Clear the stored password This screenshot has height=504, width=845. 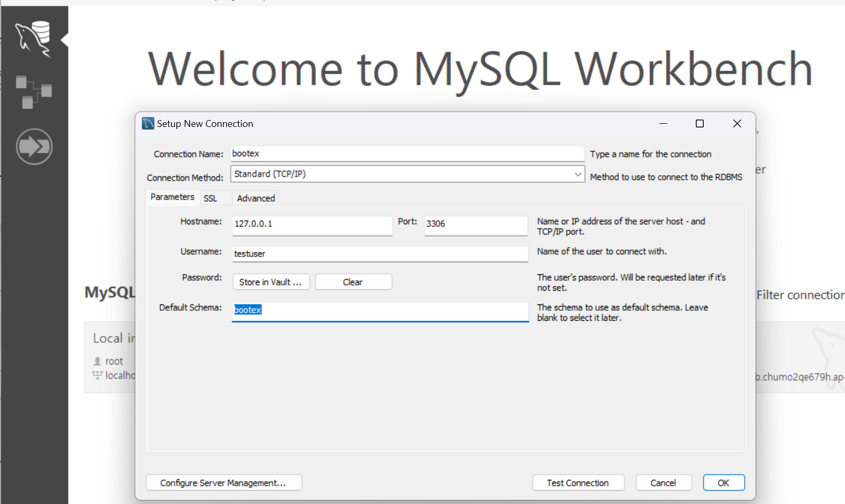click(353, 282)
